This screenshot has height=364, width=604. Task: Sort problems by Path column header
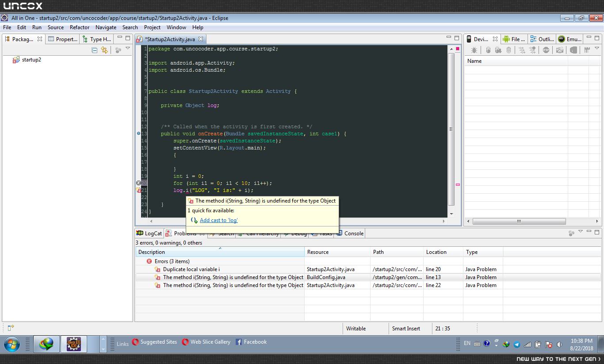[397, 252]
